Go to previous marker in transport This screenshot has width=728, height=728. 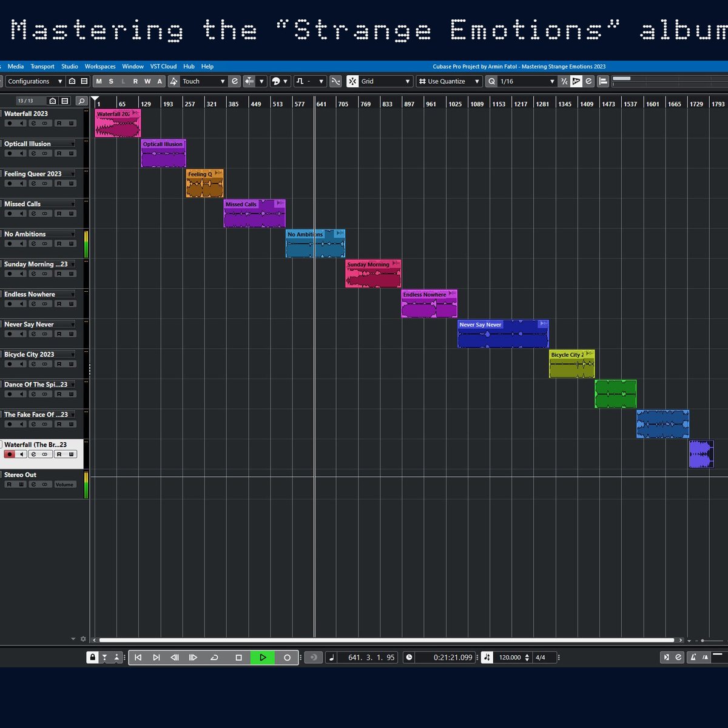tap(138, 657)
